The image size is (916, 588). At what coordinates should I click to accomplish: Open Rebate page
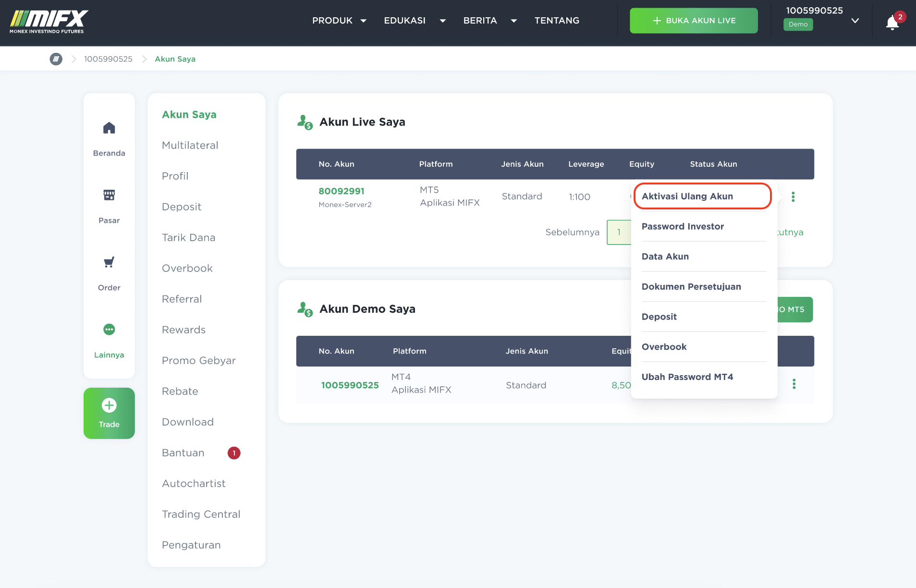coord(180,391)
